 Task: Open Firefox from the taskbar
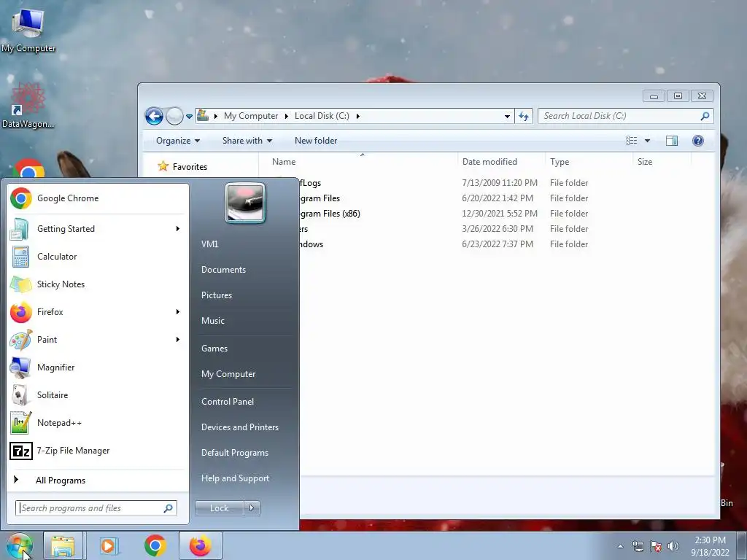[x=200, y=545]
